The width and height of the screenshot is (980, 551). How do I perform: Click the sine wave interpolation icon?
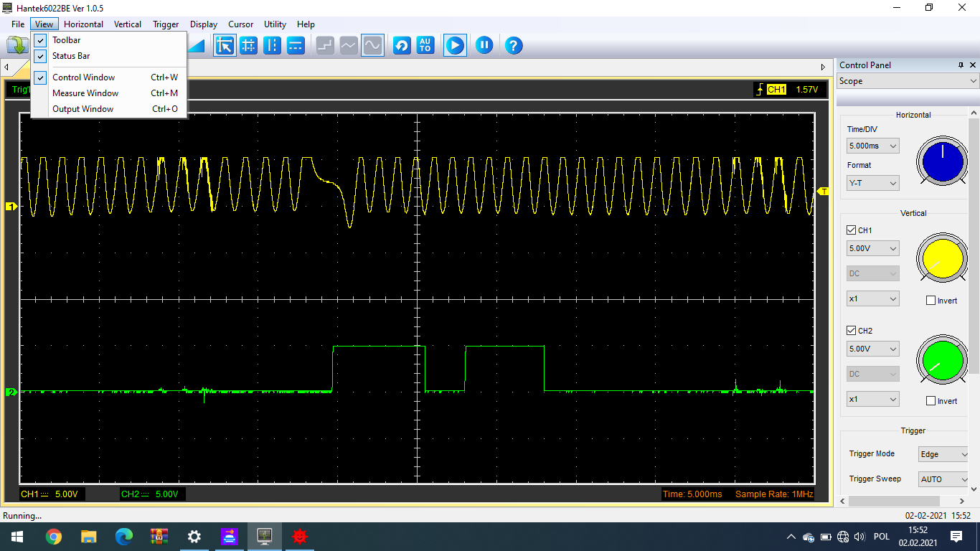372,46
